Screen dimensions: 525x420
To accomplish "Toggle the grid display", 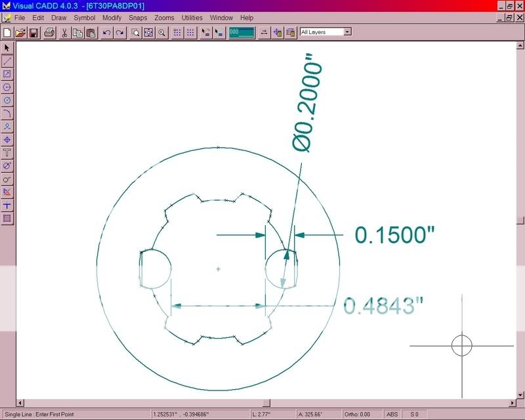I will 178,31.
